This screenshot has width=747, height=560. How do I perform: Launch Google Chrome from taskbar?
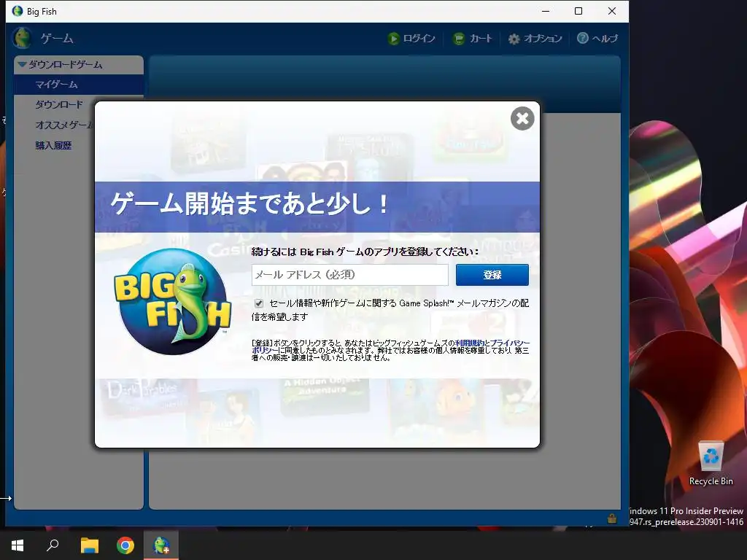coord(125,545)
